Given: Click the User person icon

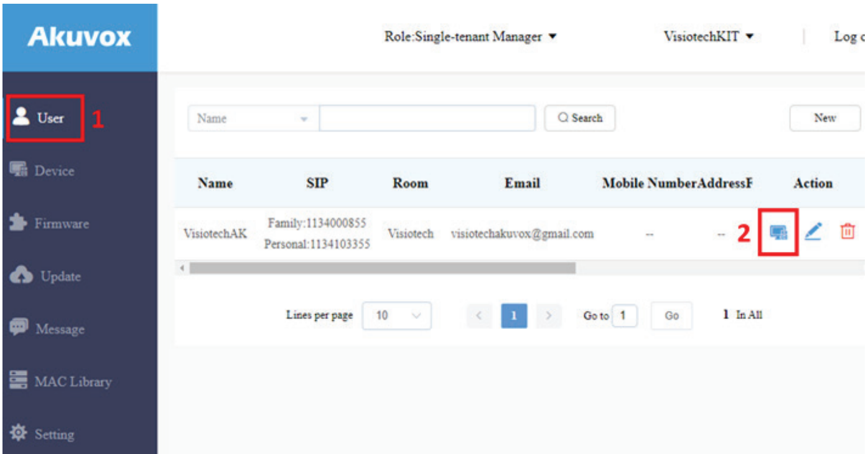Looking at the screenshot, I should (22, 117).
